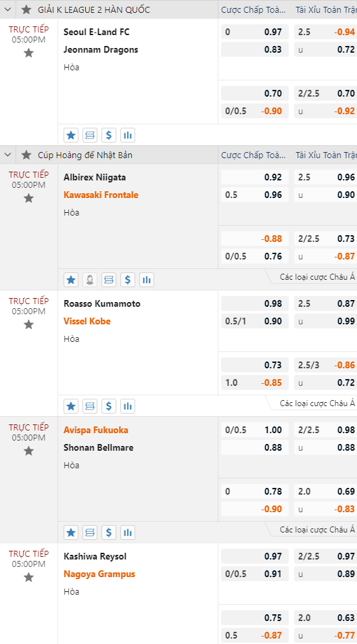Open scoreboard icon under Seoul E-Land match
Image resolution: width=357 pixels, height=644 pixels.
[x=90, y=134]
